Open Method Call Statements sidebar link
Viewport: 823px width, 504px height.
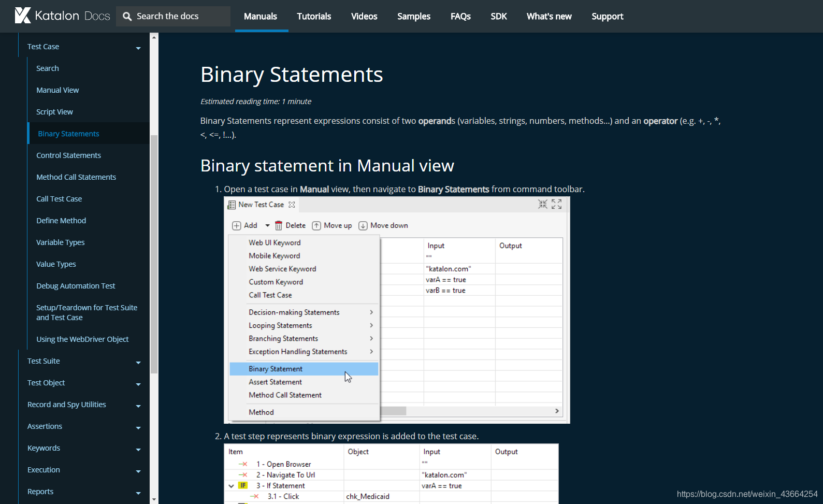click(x=76, y=177)
